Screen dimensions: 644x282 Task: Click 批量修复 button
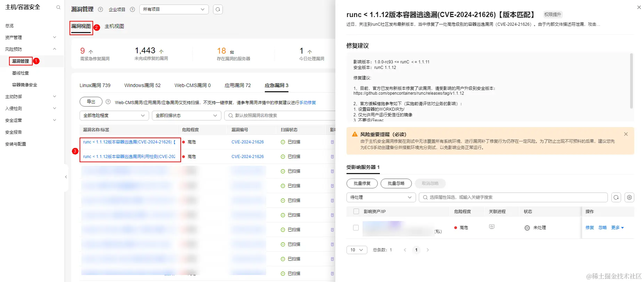point(362,183)
